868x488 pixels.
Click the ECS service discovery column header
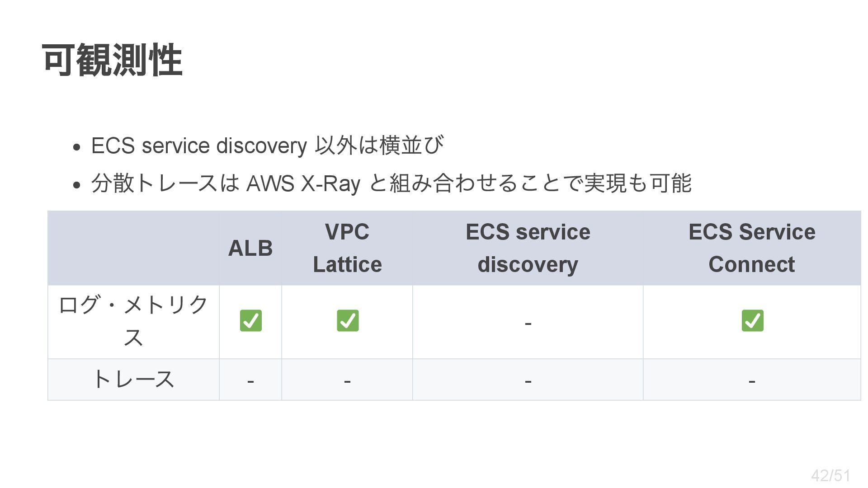(528, 248)
